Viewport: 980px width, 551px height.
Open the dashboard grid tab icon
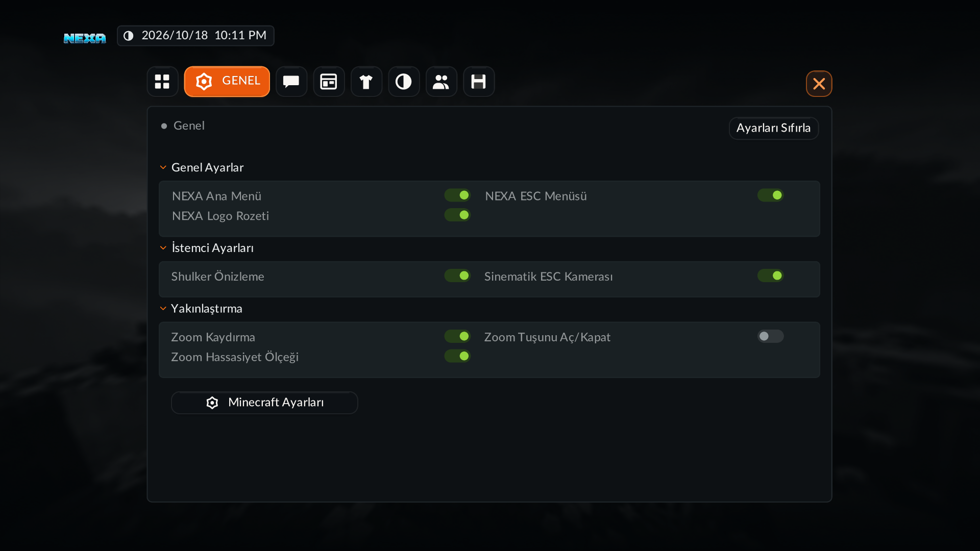coord(162,82)
